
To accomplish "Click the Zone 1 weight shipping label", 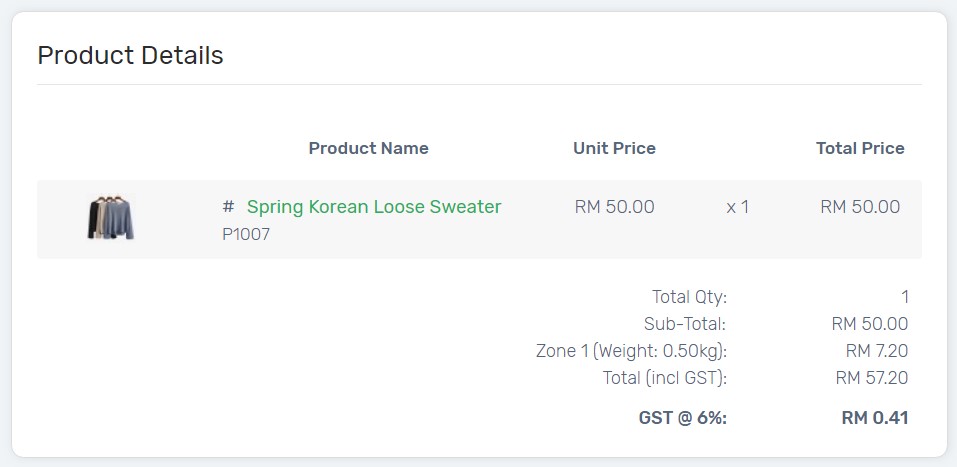I will tap(632, 351).
